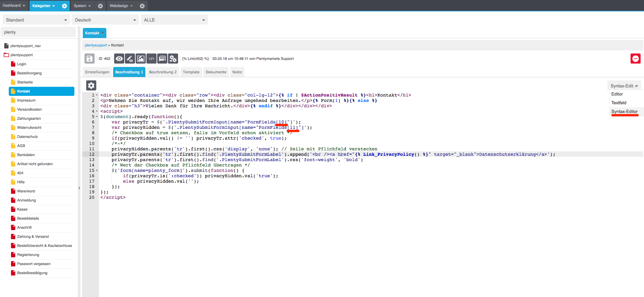This screenshot has width=644, height=297.
Task: Switch to the Dokumente tab
Action: [216, 72]
